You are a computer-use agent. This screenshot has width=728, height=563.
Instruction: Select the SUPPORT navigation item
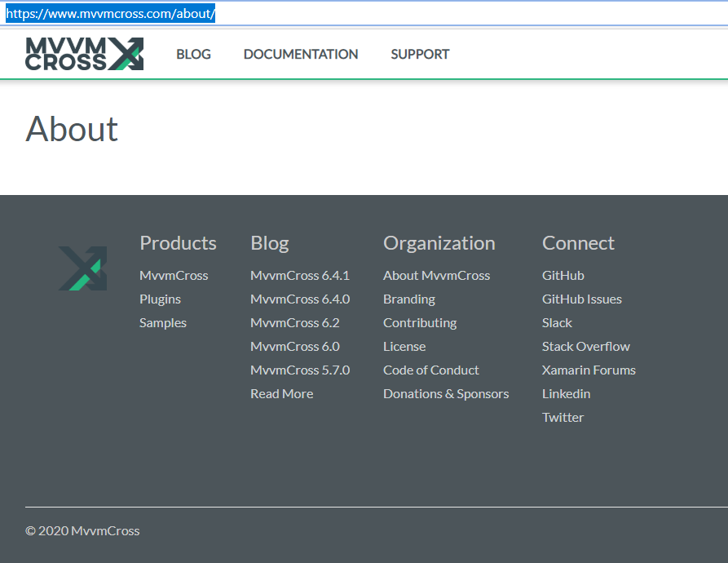[420, 54]
